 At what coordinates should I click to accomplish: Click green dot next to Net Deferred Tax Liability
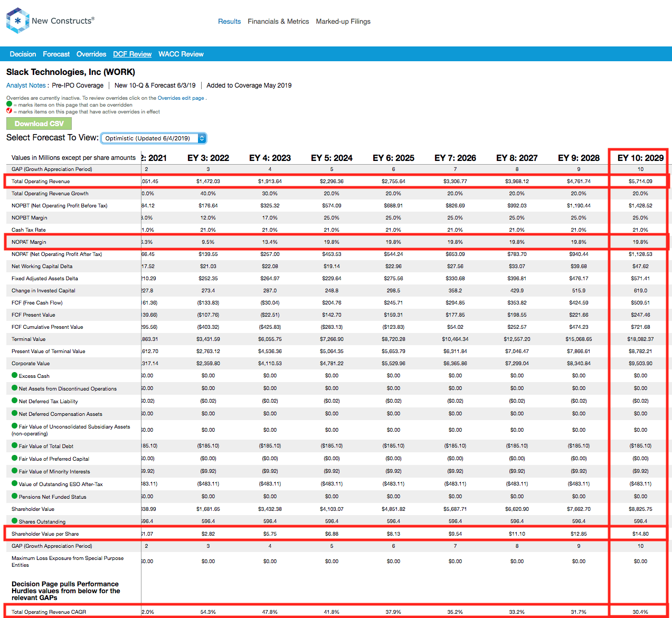coord(15,401)
